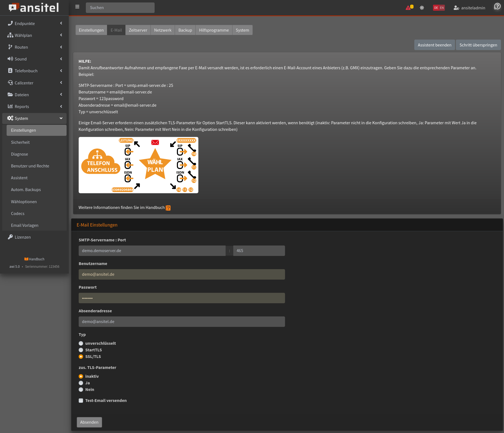Set zus. TLS-Parameter to Ja
This screenshot has width=504, height=433.
[81, 383]
